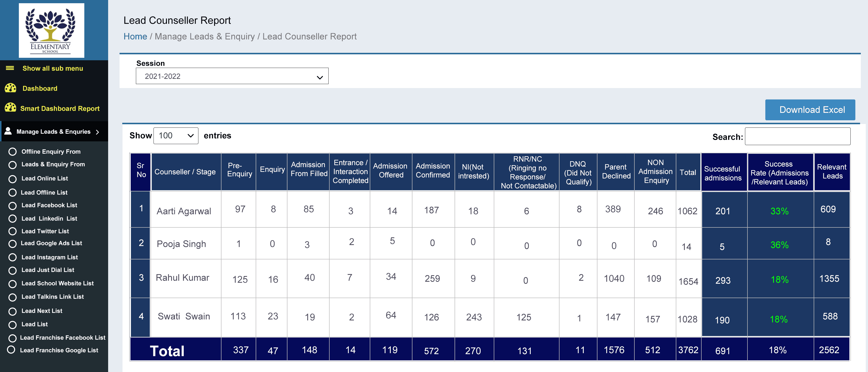Click the hamburger menu icon
The width and height of the screenshot is (868, 372).
pos(10,68)
